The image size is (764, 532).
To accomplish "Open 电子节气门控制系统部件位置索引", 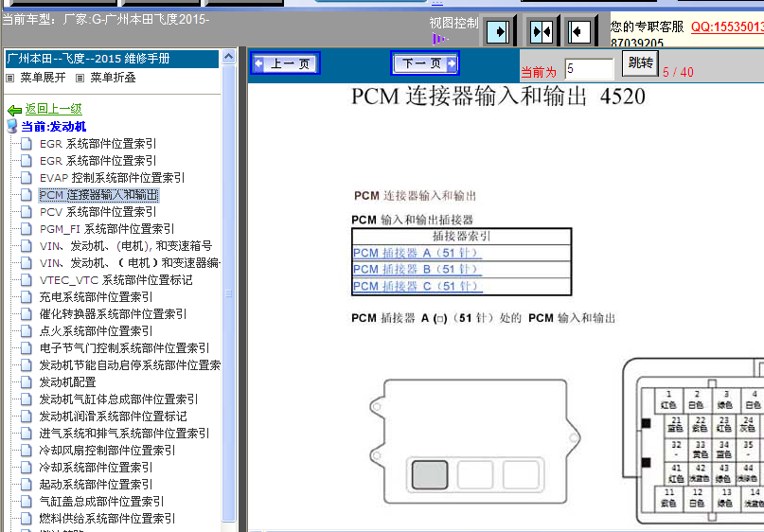I will [x=124, y=348].
